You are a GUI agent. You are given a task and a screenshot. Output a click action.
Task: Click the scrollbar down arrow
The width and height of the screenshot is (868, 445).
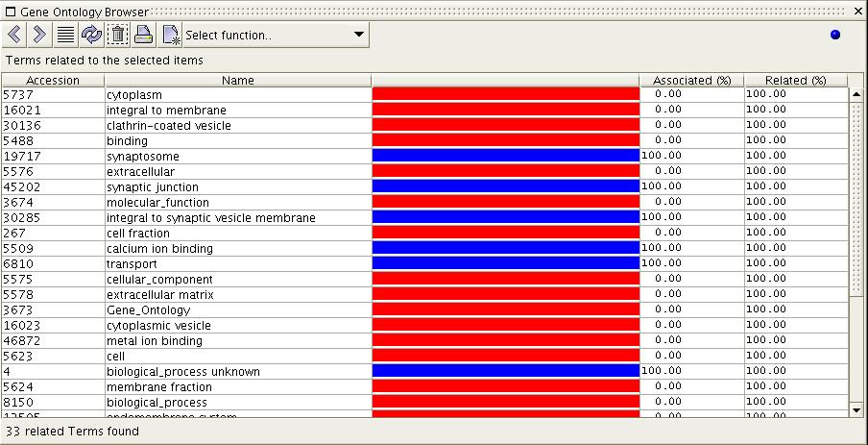[856, 410]
